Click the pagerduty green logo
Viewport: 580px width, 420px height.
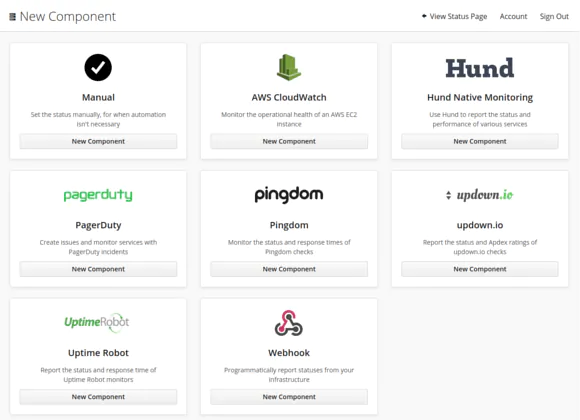click(x=98, y=195)
